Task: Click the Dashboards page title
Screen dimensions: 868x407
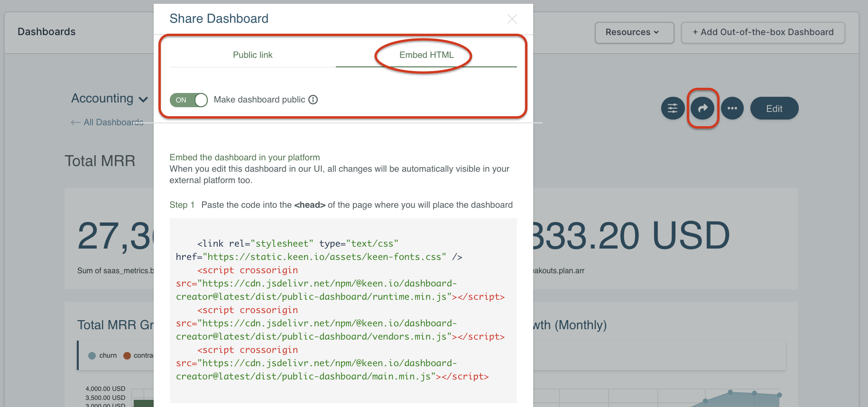Action: (x=46, y=32)
